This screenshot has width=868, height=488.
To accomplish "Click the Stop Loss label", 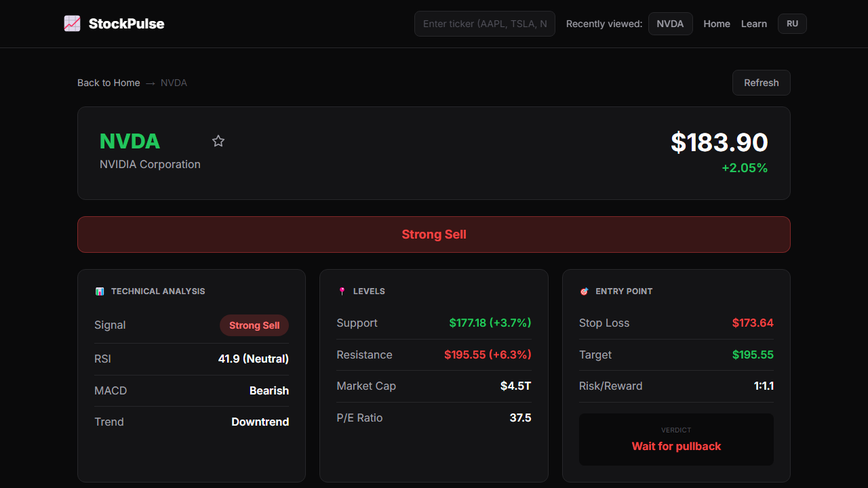I will coord(604,323).
